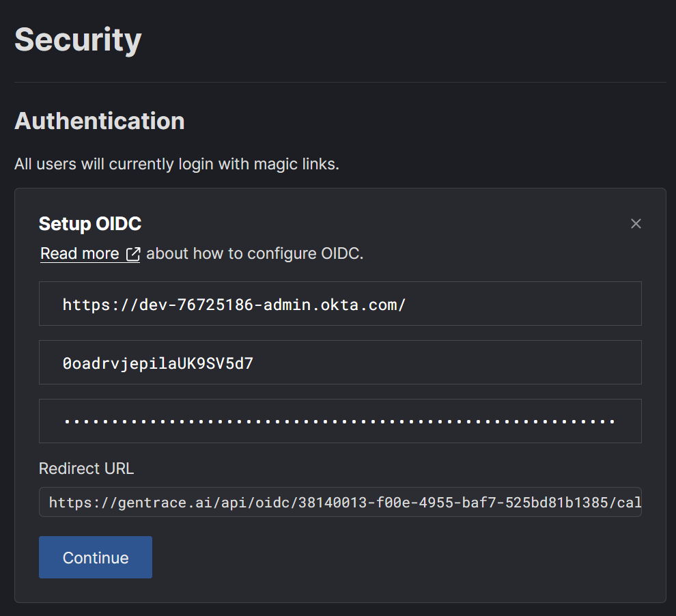Click the X icon at the card's top right
This screenshot has height=616, width=676.
coord(636,223)
